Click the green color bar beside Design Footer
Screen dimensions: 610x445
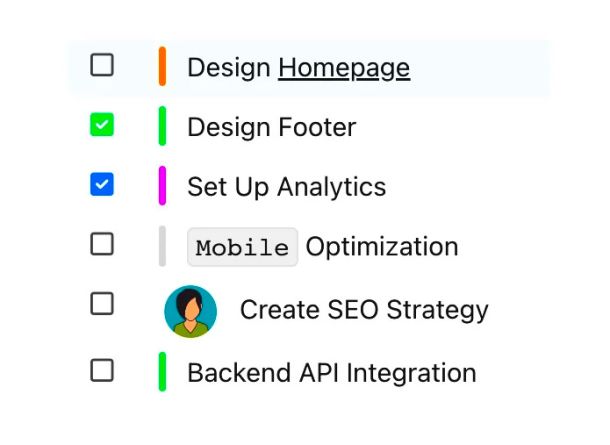[x=162, y=126]
